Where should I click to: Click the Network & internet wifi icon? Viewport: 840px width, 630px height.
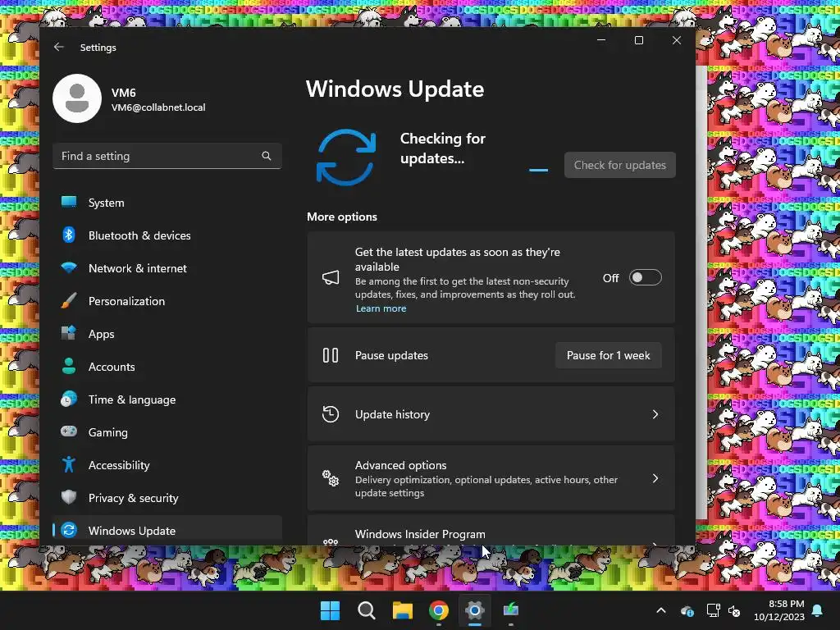69,267
